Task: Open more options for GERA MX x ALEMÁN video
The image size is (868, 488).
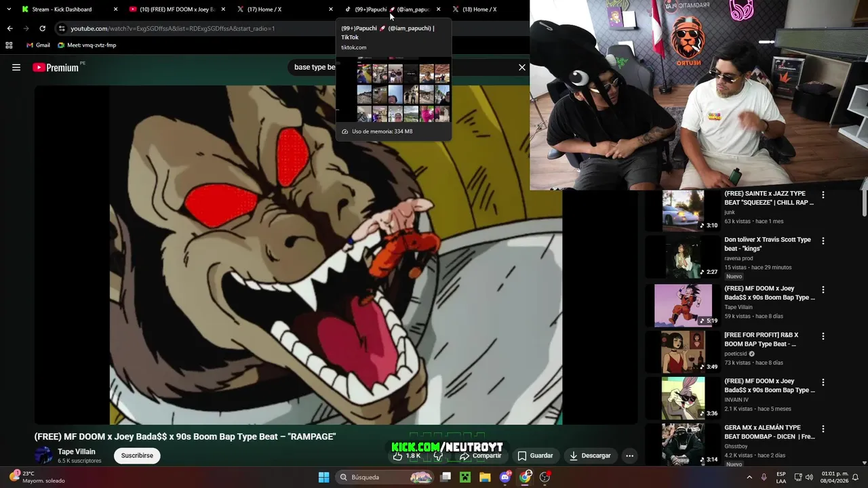Action: click(x=823, y=429)
